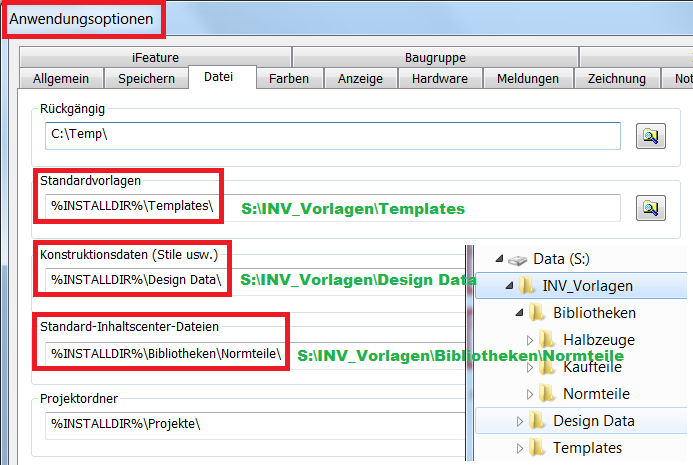693x465 pixels.
Task: Click the Bibliotheken folder icon
Action: (537, 313)
